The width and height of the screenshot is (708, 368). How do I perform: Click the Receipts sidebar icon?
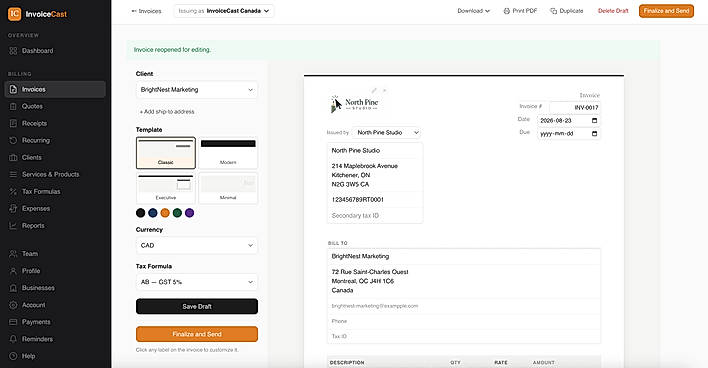pyautogui.click(x=13, y=123)
